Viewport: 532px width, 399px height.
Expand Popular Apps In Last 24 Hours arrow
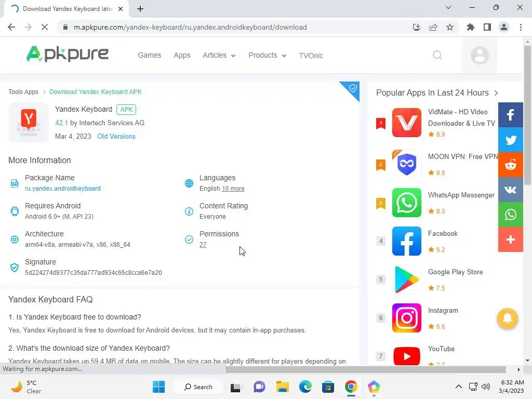tap(496, 93)
